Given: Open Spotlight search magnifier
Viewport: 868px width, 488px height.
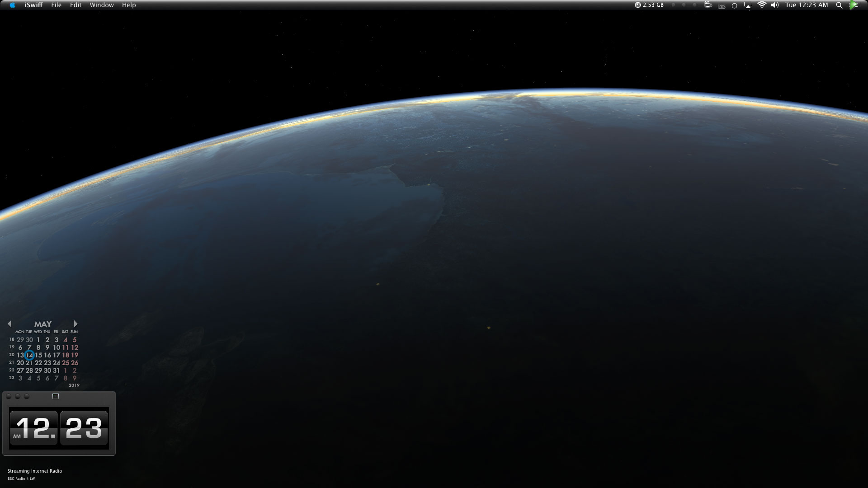Looking at the screenshot, I should coord(839,5).
